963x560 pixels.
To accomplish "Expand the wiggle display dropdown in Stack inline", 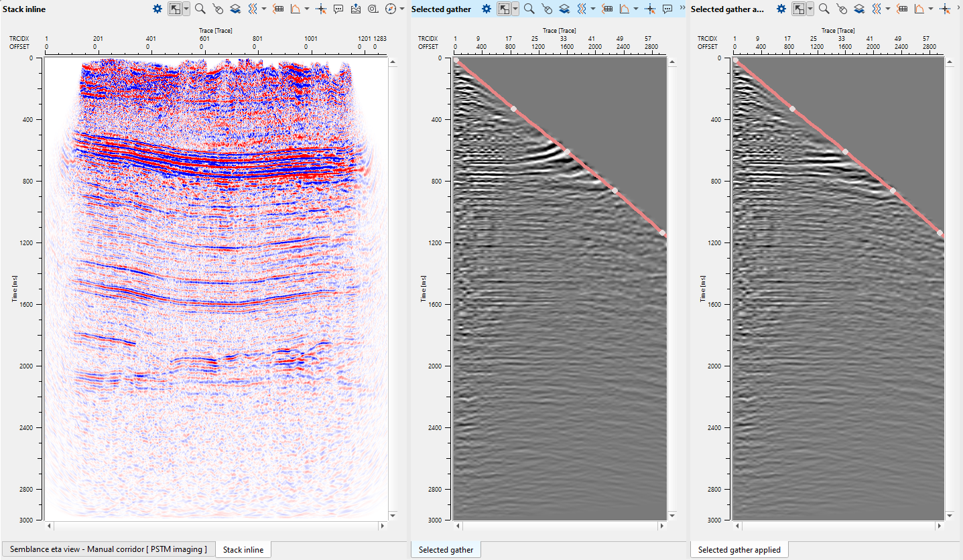I will (x=264, y=9).
